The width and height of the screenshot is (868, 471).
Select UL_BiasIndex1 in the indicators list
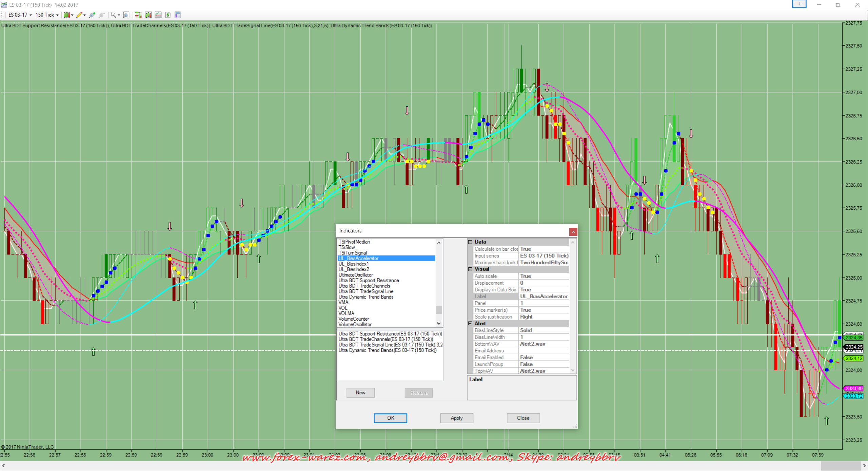point(354,264)
